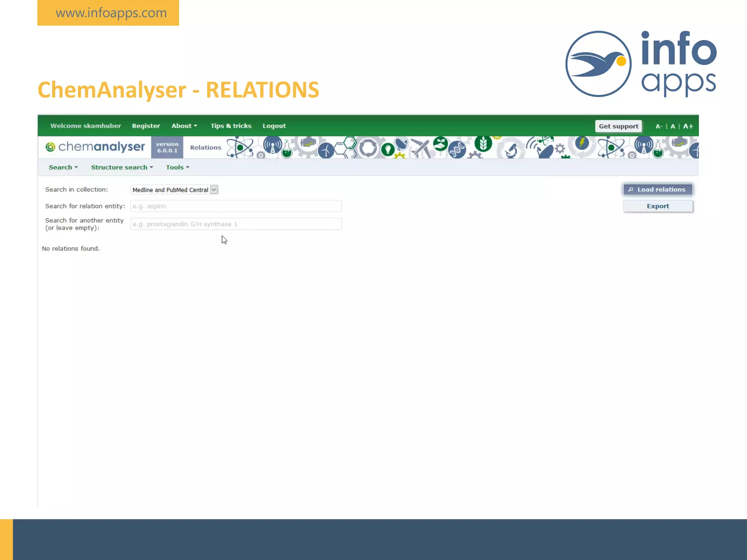747x560 pixels.
Task: Click the green lightbulb banner icon
Action: point(388,149)
